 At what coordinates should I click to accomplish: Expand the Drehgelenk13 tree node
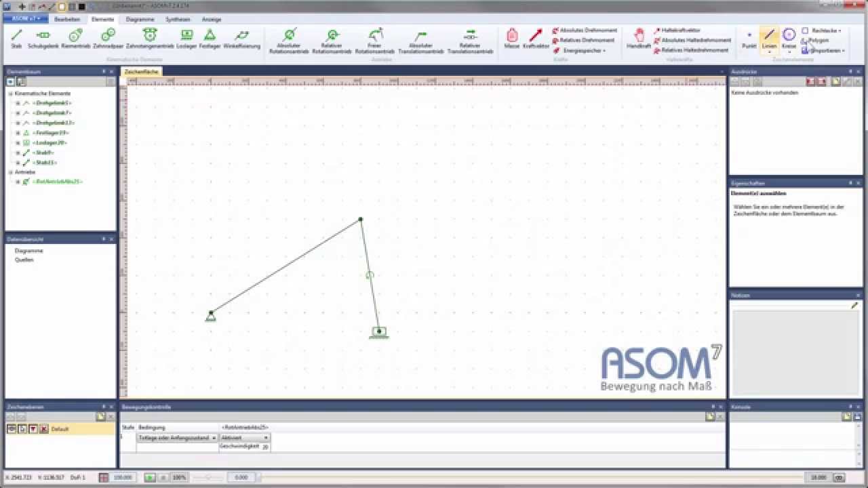tap(18, 123)
